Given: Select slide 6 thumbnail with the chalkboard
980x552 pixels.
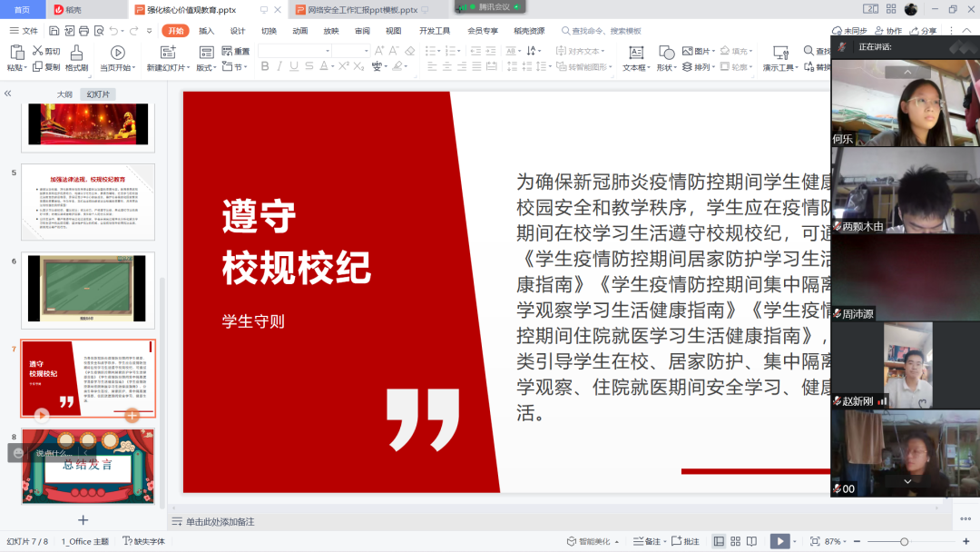Looking at the screenshot, I should [87, 290].
